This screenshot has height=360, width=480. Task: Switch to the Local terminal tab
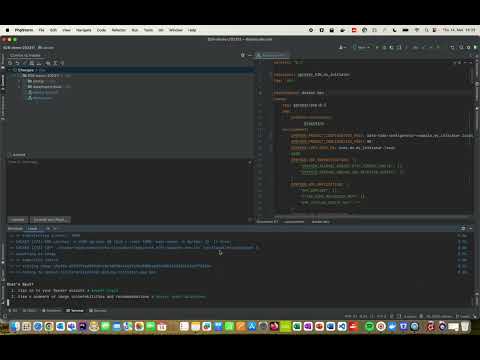click(x=32, y=228)
